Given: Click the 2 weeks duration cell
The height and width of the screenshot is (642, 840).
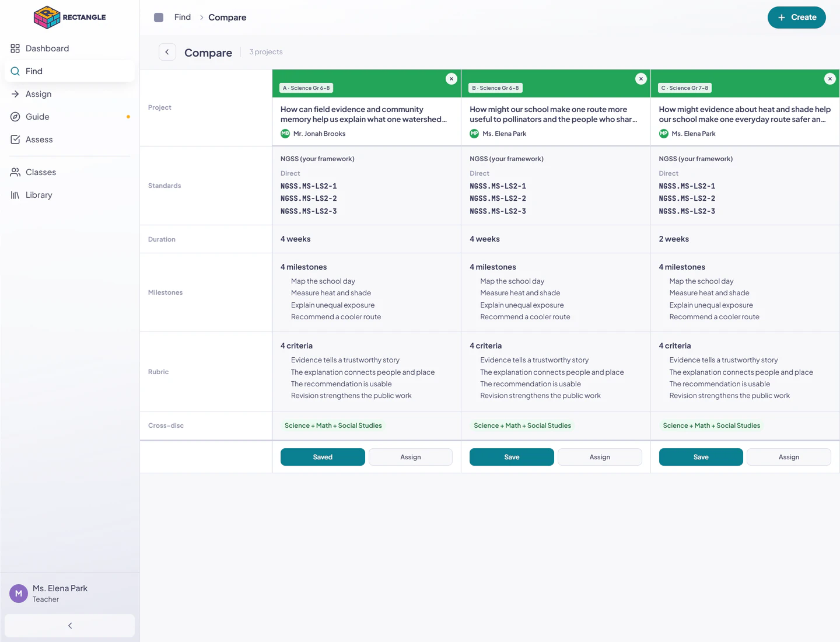Looking at the screenshot, I should tap(745, 239).
